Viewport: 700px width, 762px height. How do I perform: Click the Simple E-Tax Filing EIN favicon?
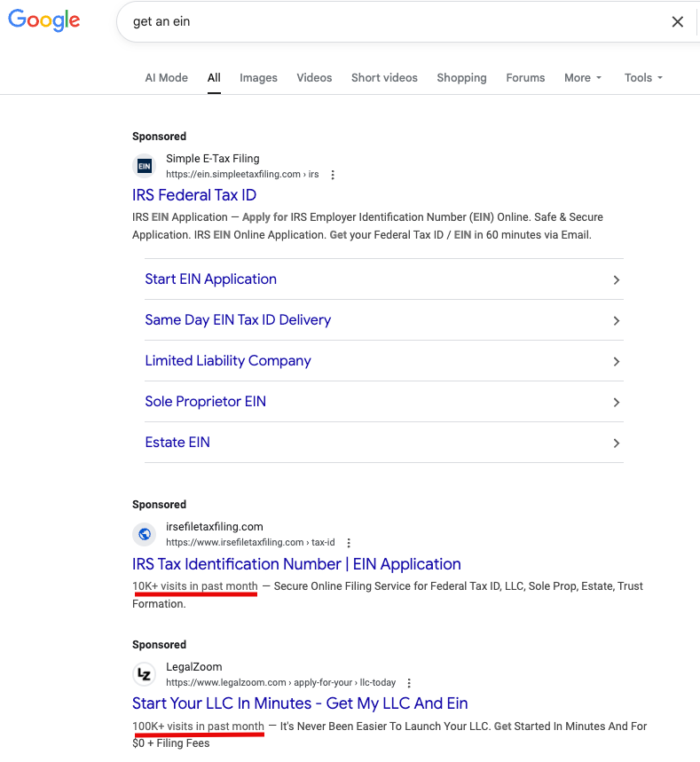pos(145,166)
